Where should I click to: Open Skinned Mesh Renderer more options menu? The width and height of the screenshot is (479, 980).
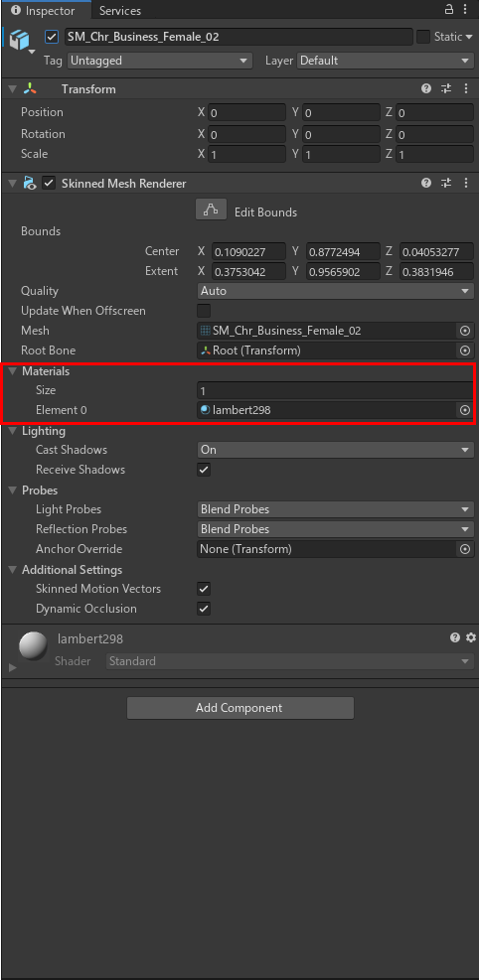pos(466,183)
